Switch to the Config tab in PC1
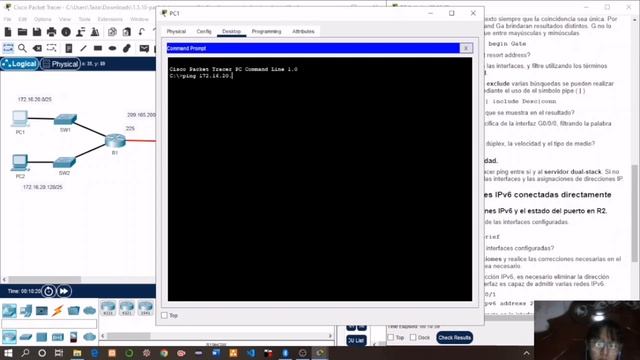Viewport: 640px width, 360px height. point(204,31)
